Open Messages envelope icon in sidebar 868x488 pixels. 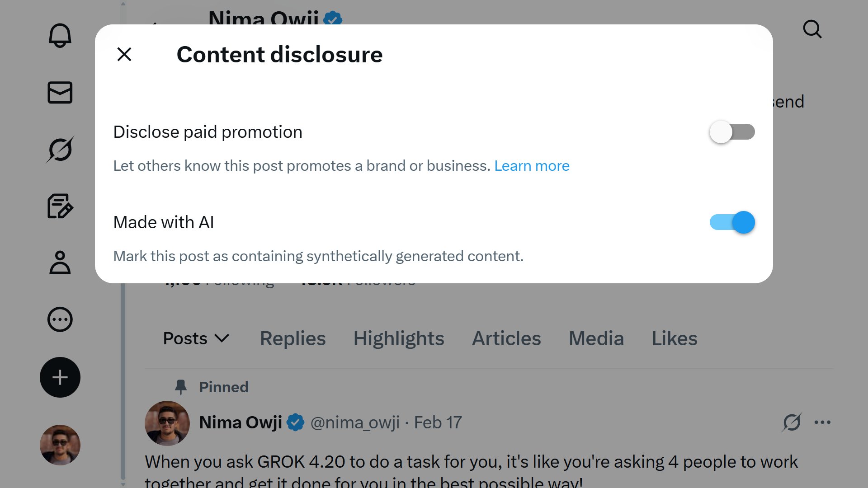(x=60, y=93)
